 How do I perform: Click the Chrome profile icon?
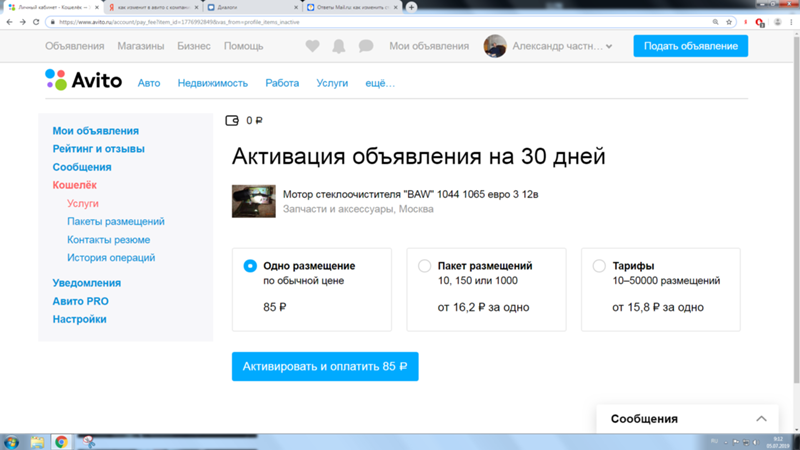pos(778,22)
